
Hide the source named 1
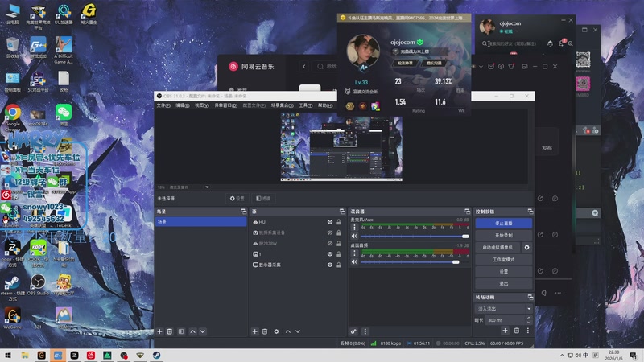330,254
